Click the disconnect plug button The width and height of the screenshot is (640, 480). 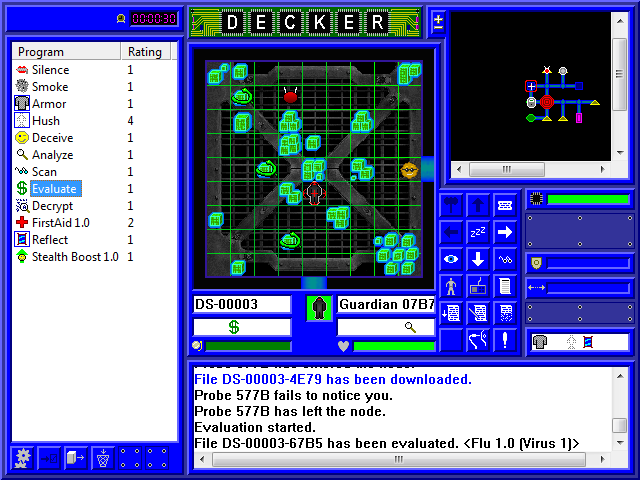(x=478, y=340)
